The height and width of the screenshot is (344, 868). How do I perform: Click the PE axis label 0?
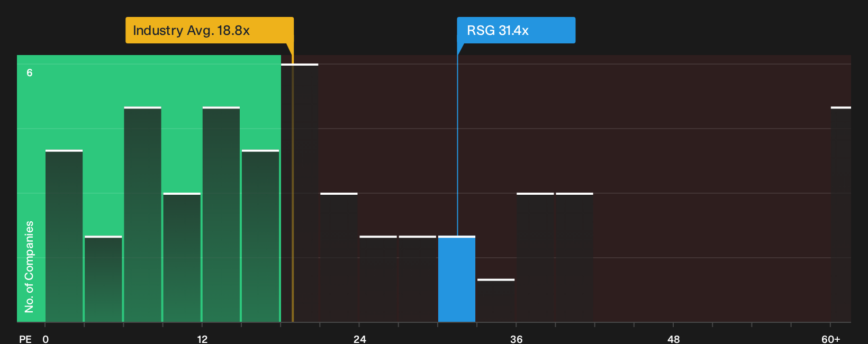(46, 339)
